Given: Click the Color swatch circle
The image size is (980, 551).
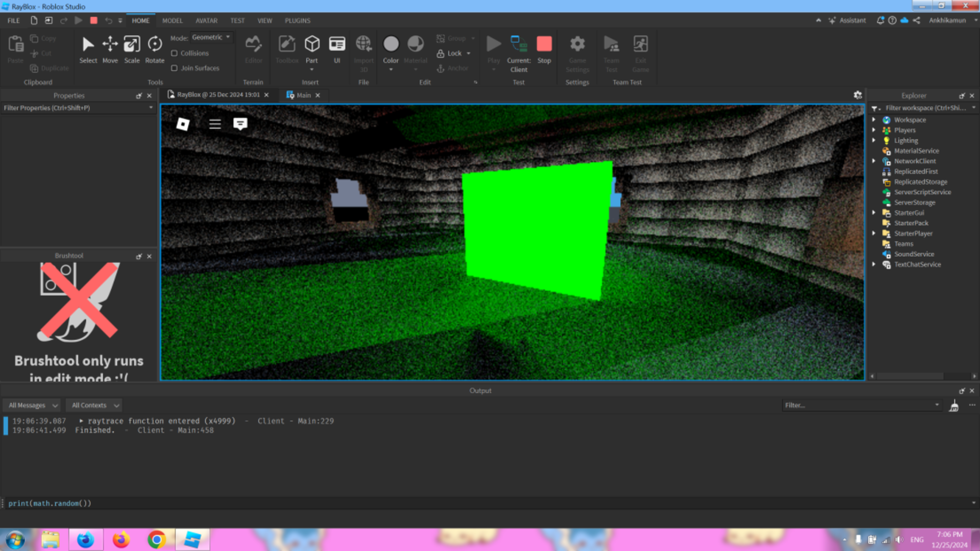Looking at the screenshot, I should pos(390,44).
